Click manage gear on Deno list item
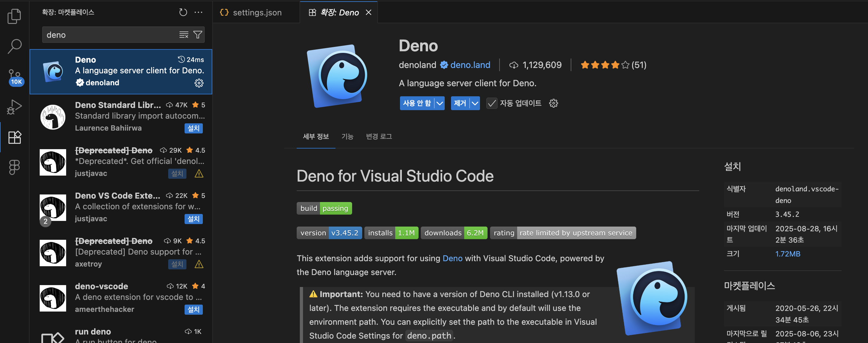 click(199, 83)
